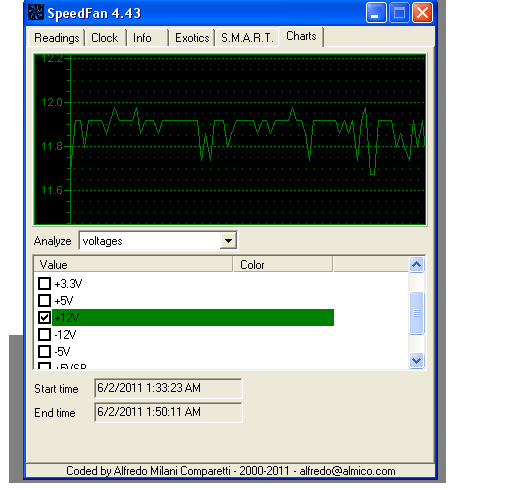Screen dimensions: 512x490
Task: Click the Start time label
Action: (x=56, y=389)
